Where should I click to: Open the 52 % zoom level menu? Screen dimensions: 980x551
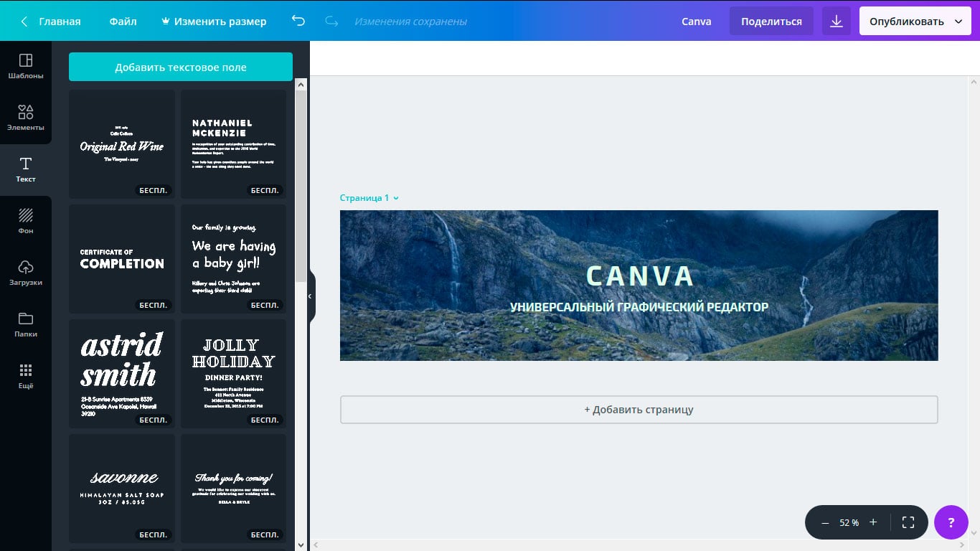[x=849, y=523]
